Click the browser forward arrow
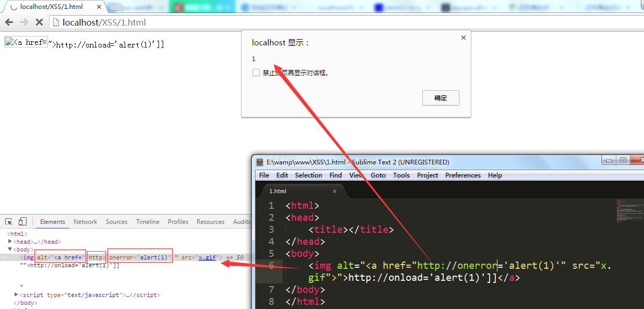This screenshot has height=309, width=644. pos(24,22)
